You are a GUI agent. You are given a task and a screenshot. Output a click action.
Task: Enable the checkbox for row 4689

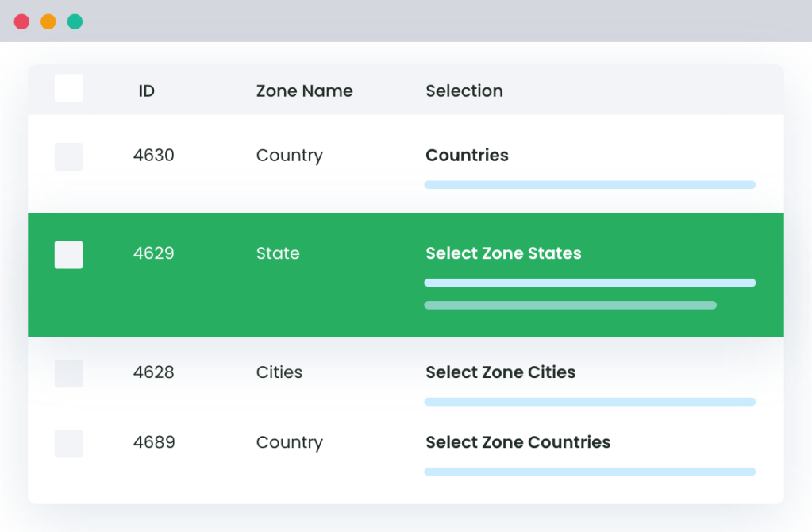[x=68, y=443]
